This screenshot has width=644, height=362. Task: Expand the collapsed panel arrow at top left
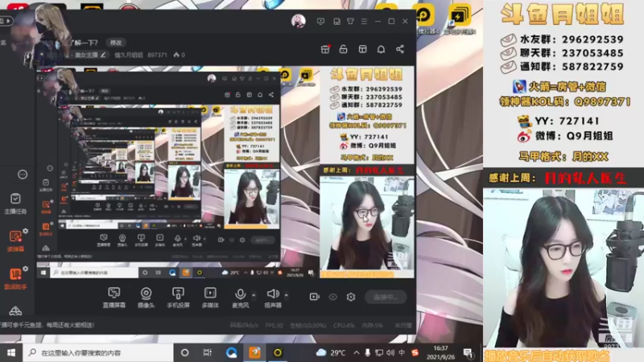[x=7, y=21]
